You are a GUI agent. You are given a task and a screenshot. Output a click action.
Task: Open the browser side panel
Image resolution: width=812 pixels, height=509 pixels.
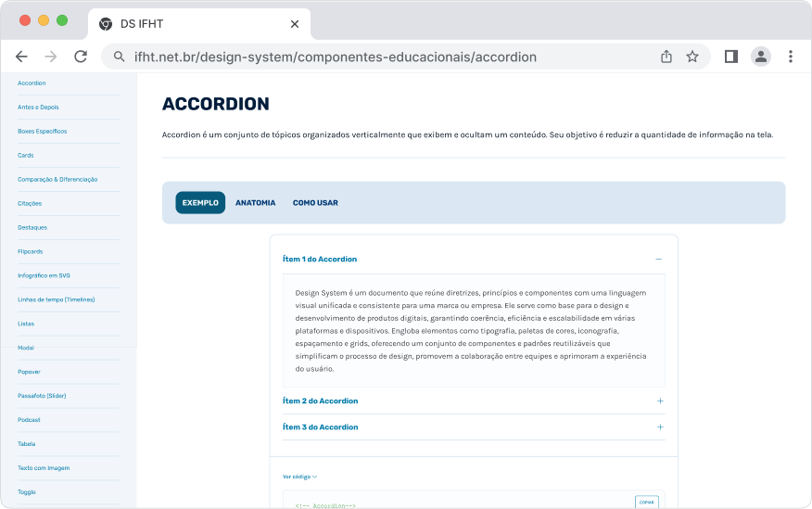click(x=731, y=57)
